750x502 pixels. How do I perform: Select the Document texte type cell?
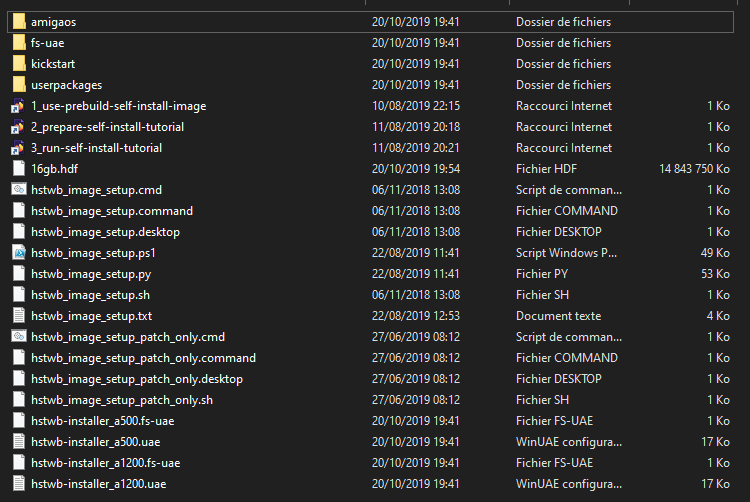(559, 316)
